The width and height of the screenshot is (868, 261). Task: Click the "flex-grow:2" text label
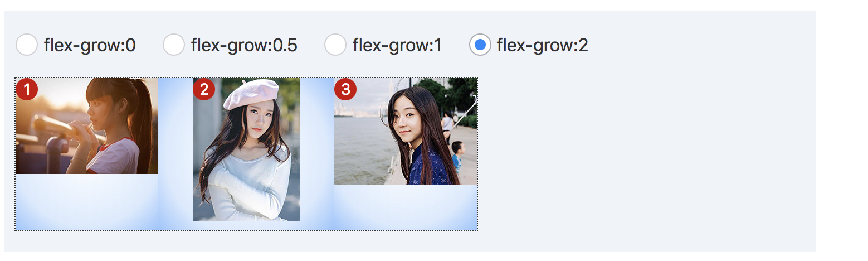point(543,45)
